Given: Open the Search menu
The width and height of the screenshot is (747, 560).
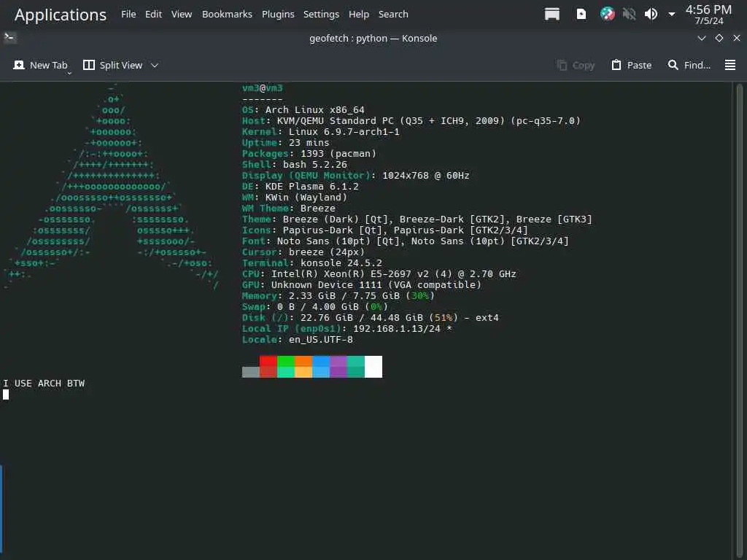Looking at the screenshot, I should (393, 15).
